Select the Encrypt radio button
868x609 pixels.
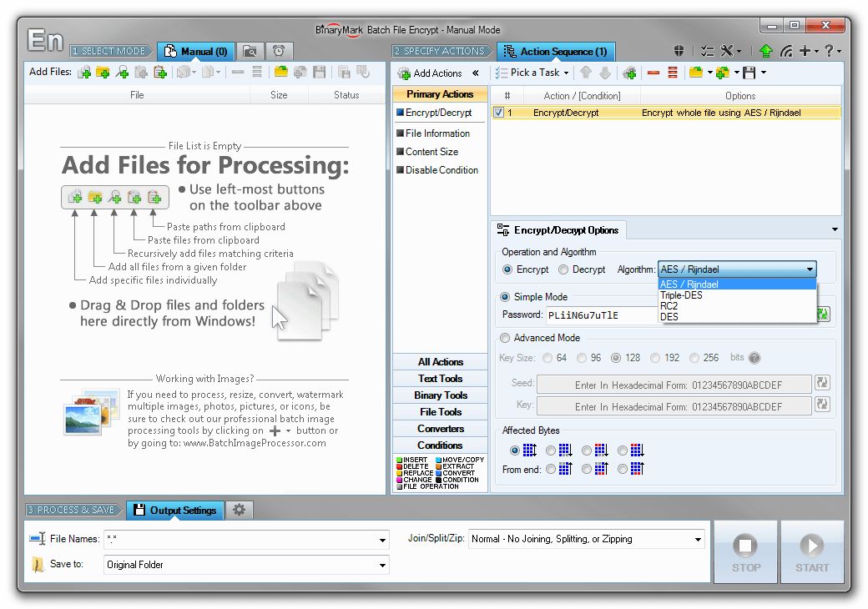[509, 269]
